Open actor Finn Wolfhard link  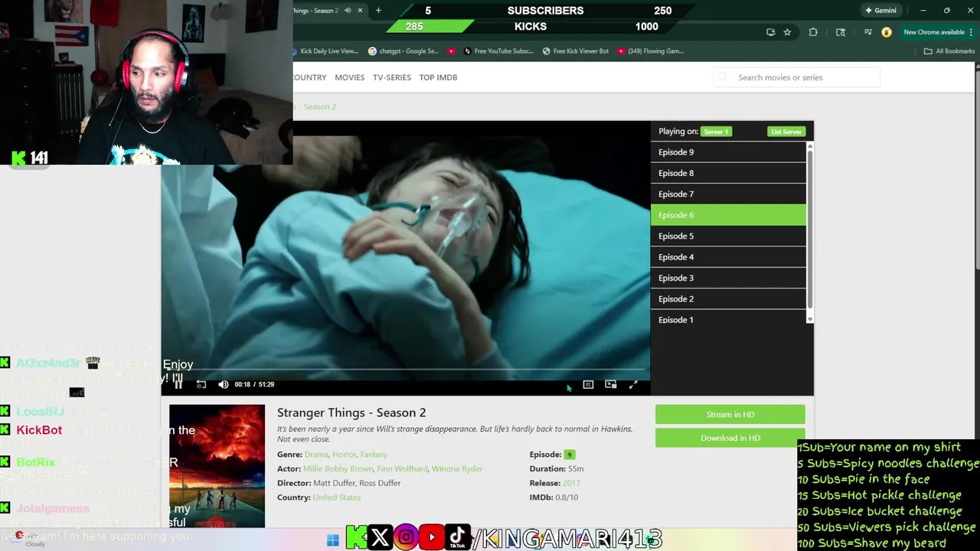click(x=402, y=468)
